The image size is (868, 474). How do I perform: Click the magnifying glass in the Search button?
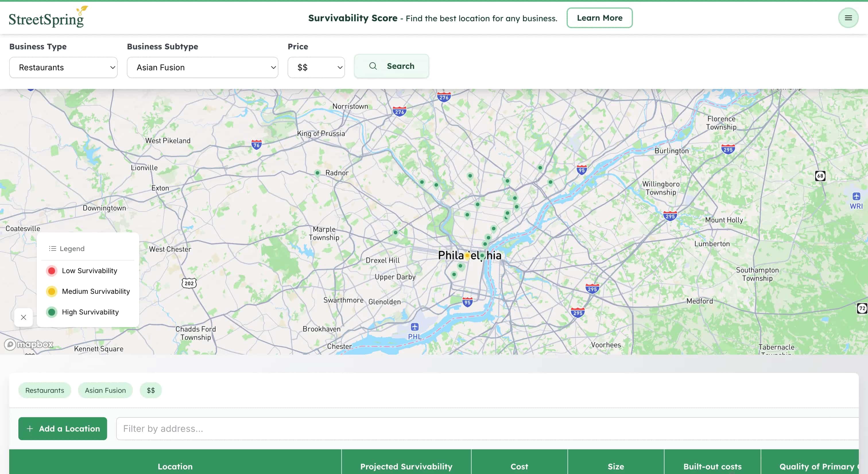click(373, 66)
